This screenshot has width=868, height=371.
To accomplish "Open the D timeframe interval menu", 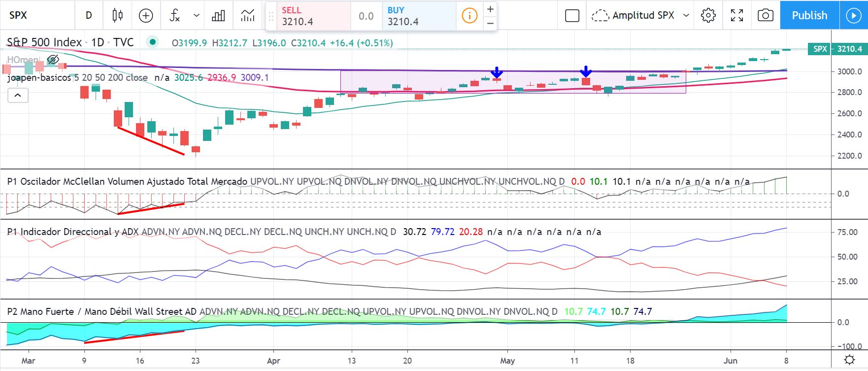I will [x=89, y=15].
